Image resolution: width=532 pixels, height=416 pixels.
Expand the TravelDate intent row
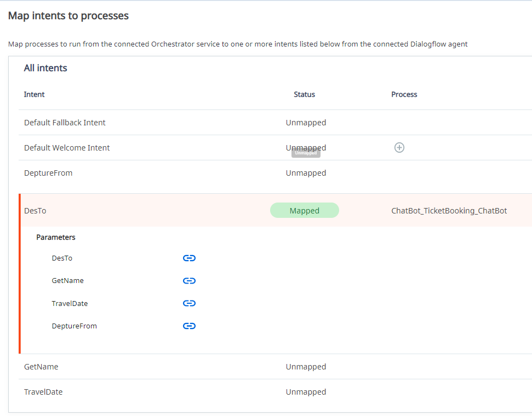[x=43, y=391]
